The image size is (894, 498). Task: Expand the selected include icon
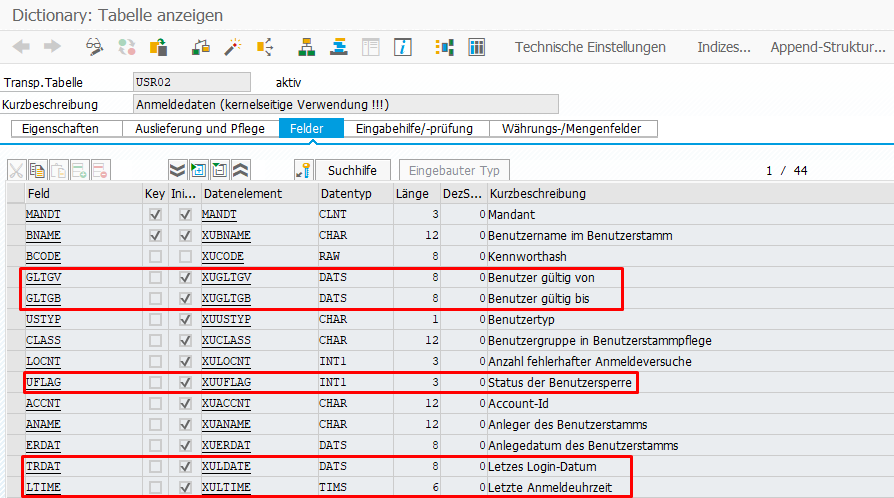(x=198, y=170)
